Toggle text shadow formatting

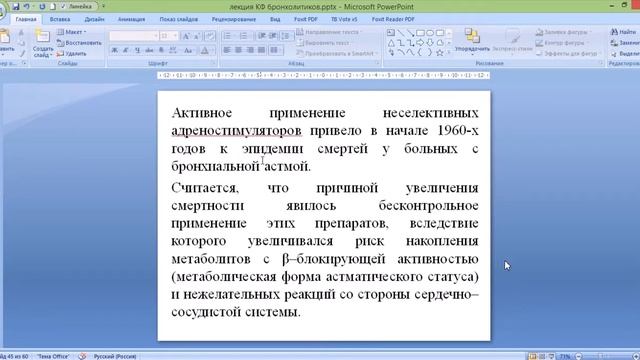[x=161, y=50]
